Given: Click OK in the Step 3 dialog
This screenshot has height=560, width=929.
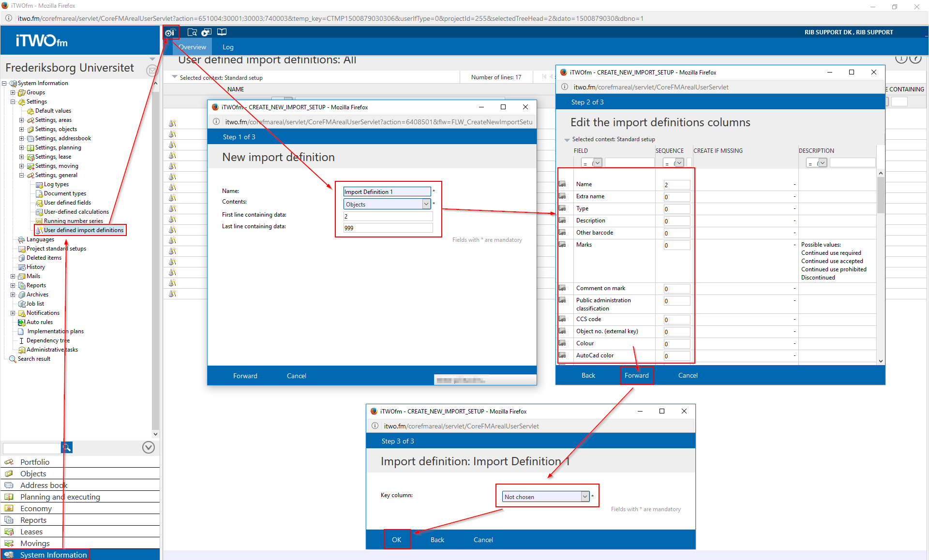Looking at the screenshot, I should pos(396,540).
